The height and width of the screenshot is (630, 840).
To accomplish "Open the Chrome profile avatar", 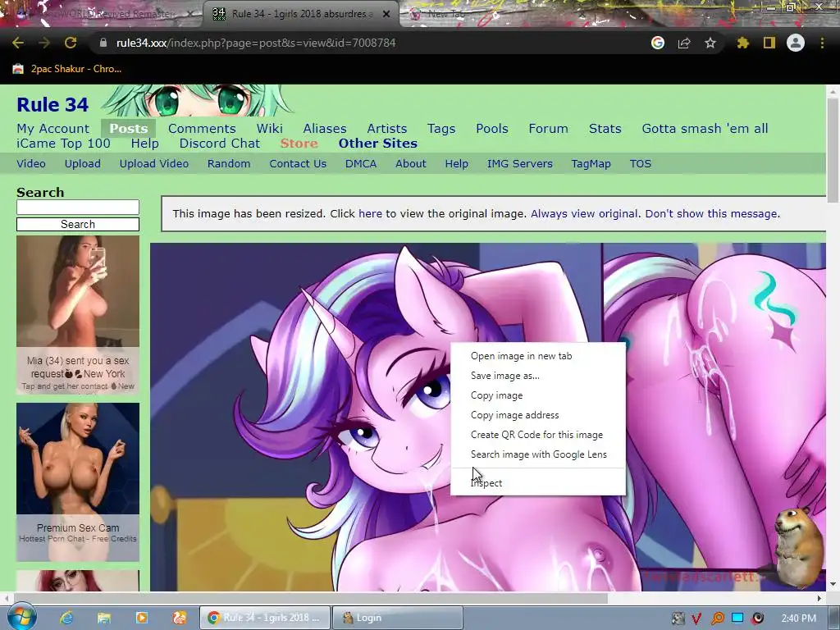I will [796, 43].
